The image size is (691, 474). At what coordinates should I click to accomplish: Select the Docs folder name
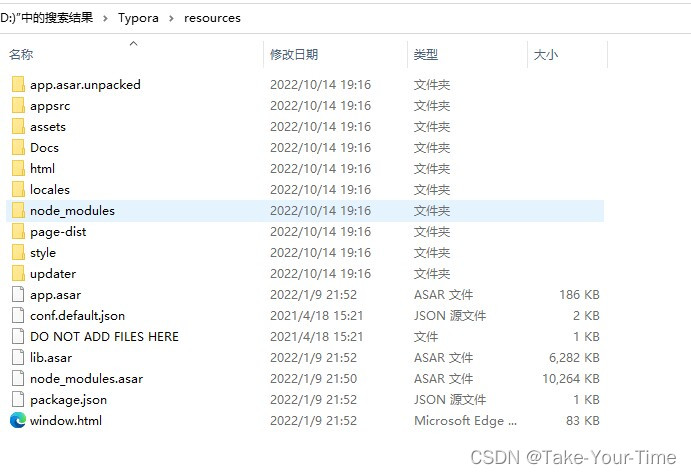tap(45, 148)
